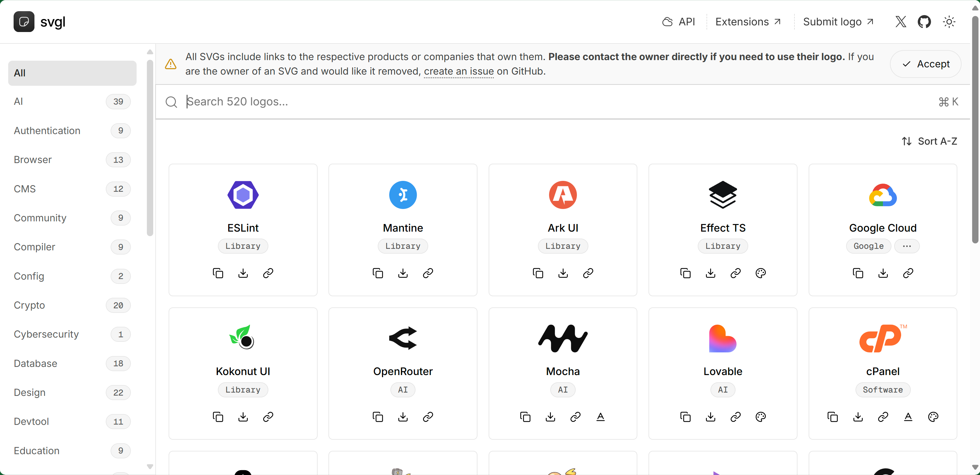Copy the Mantine SVG
The width and height of the screenshot is (980, 475).
tap(378, 273)
